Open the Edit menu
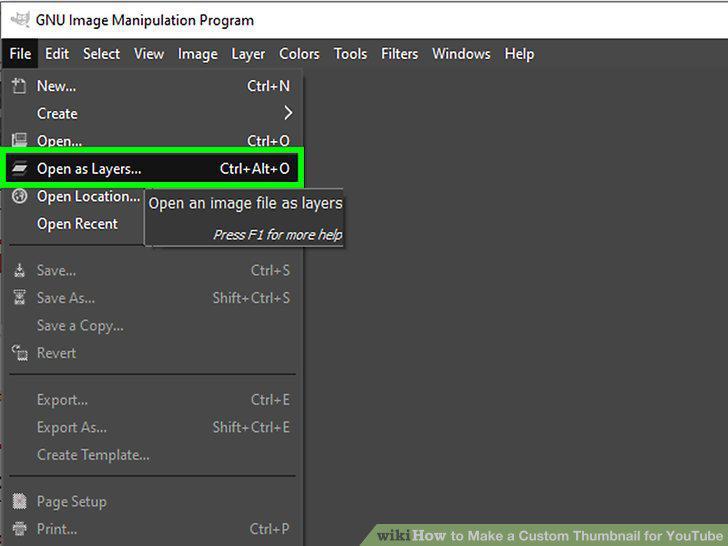The height and width of the screenshot is (546, 728). pos(57,53)
